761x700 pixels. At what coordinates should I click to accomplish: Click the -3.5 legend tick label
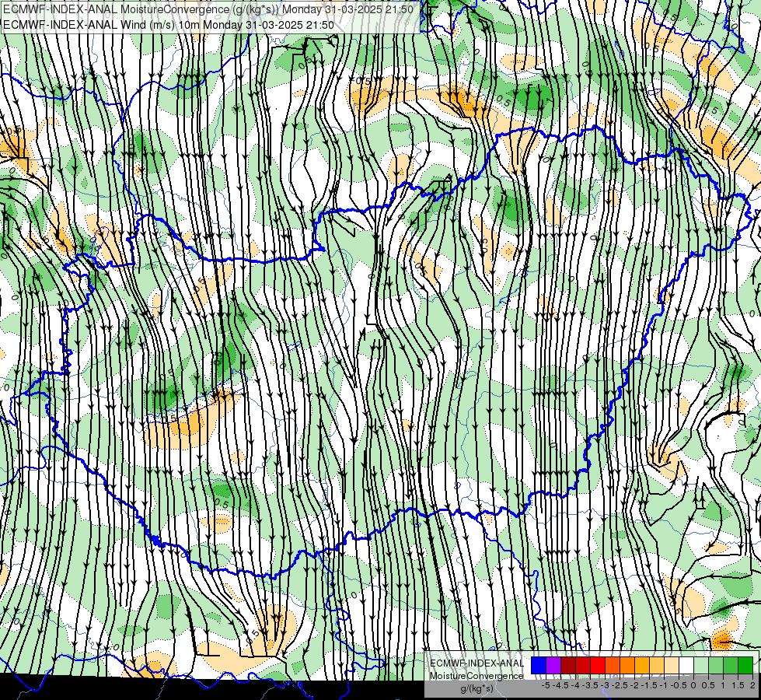590,685
